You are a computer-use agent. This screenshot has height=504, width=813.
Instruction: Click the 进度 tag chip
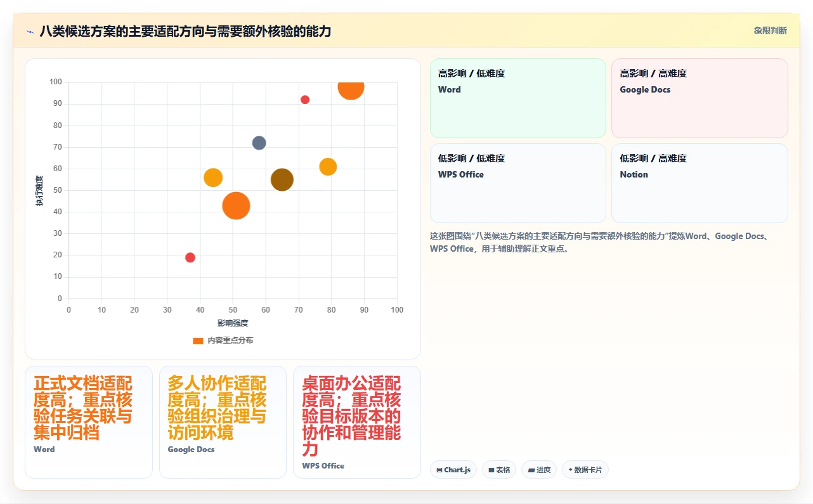pos(539,470)
